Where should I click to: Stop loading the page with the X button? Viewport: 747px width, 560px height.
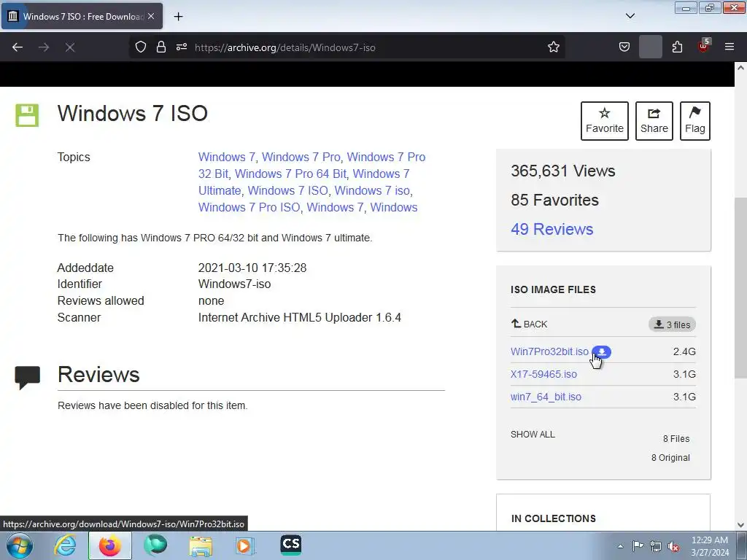click(70, 47)
